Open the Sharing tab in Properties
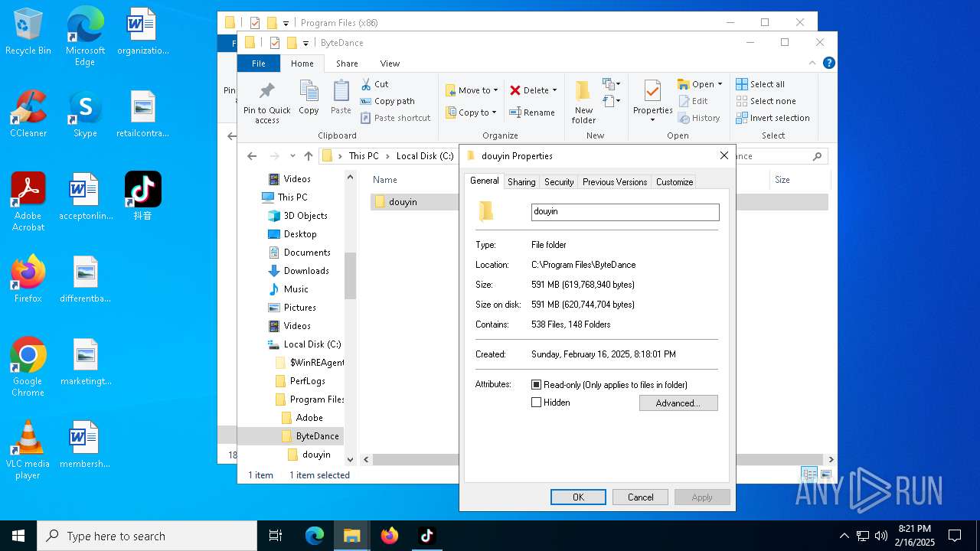980x551 pixels. (521, 182)
